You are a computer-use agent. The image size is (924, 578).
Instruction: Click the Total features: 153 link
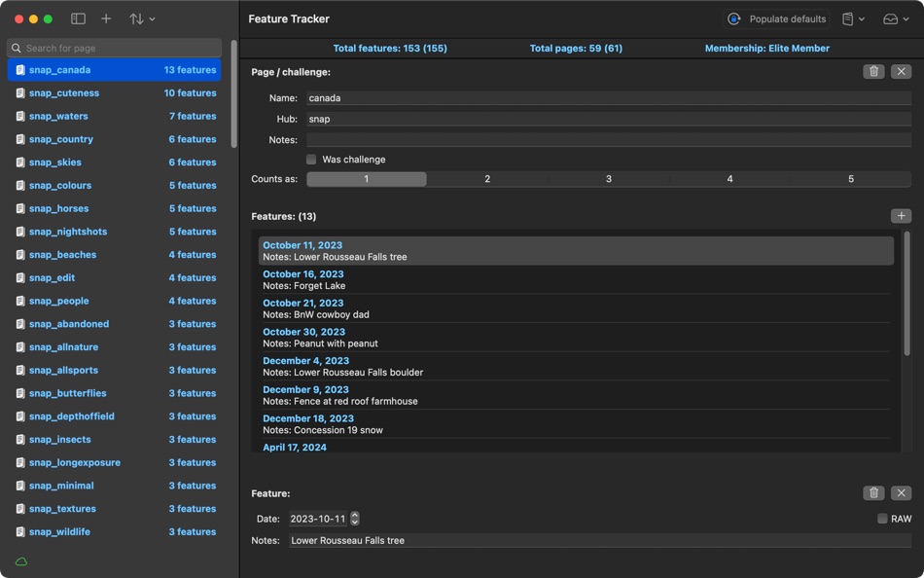click(x=378, y=47)
